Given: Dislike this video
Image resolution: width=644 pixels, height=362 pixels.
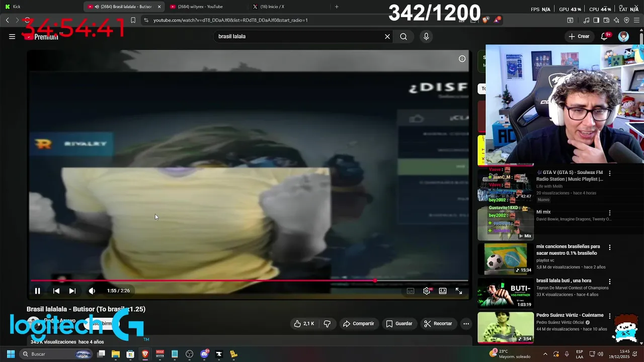Looking at the screenshot, I should pyautogui.click(x=327, y=323).
